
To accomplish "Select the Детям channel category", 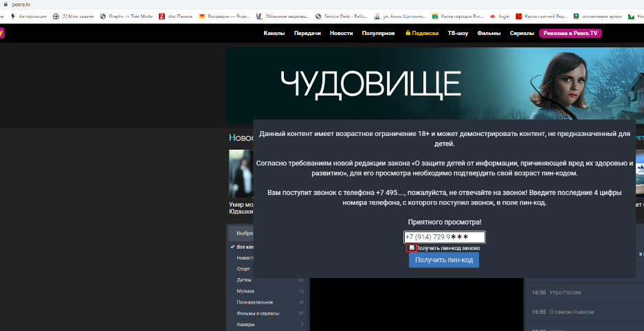I will pyautogui.click(x=243, y=280).
